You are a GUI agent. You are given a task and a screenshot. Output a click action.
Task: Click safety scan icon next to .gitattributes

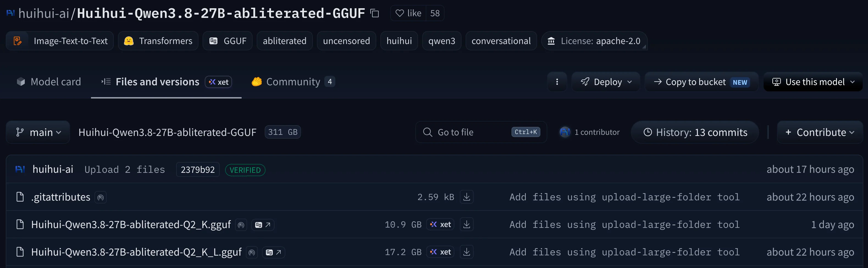100,197
